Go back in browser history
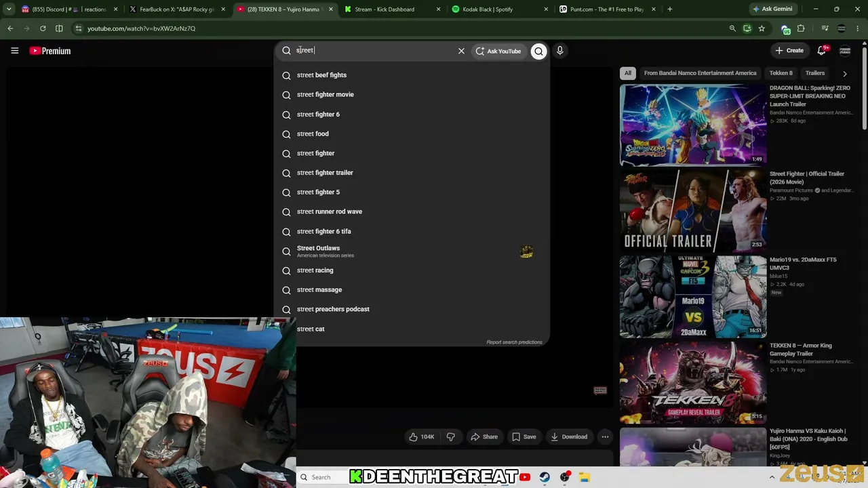868x488 pixels. tap(10, 28)
